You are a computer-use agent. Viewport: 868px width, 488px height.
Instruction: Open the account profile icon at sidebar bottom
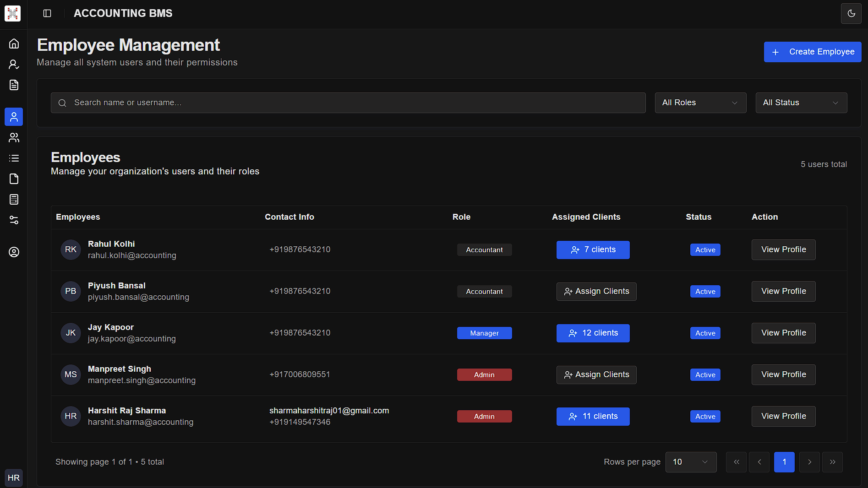click(x=13, y=252)
